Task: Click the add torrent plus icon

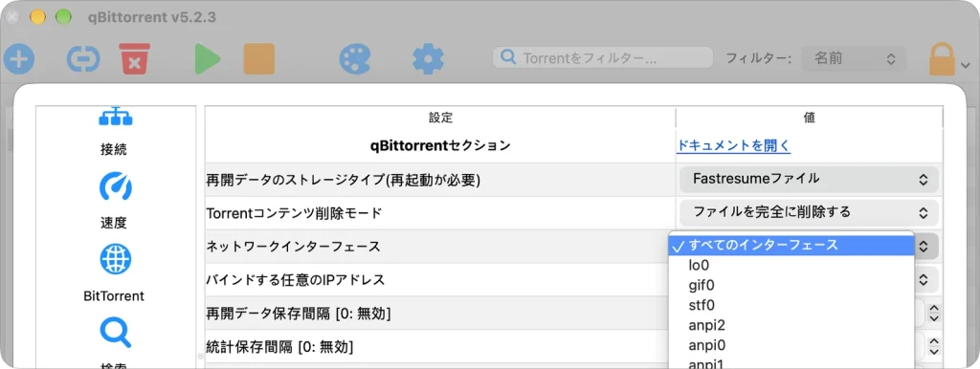Action: click(x=19, y=60)
